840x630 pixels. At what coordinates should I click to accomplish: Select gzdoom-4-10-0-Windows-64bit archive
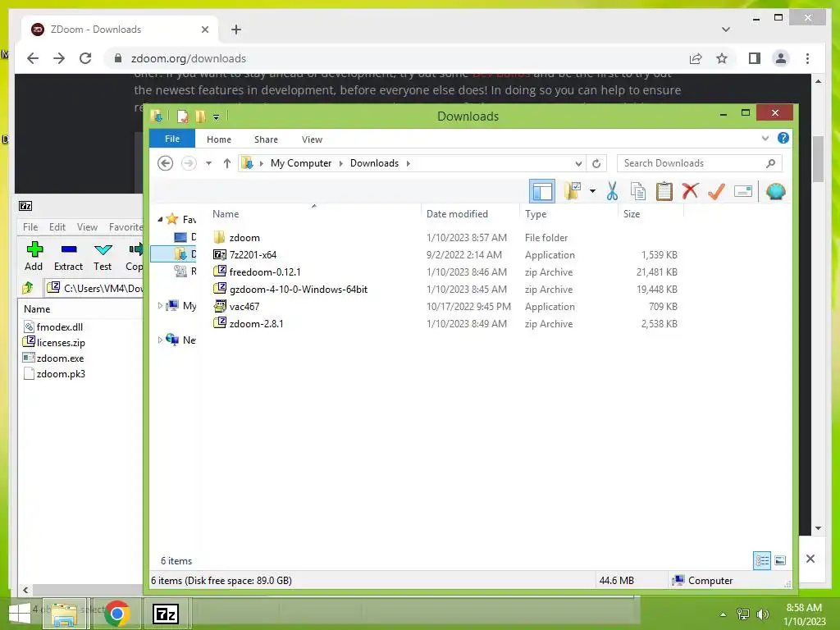[299, 289]
